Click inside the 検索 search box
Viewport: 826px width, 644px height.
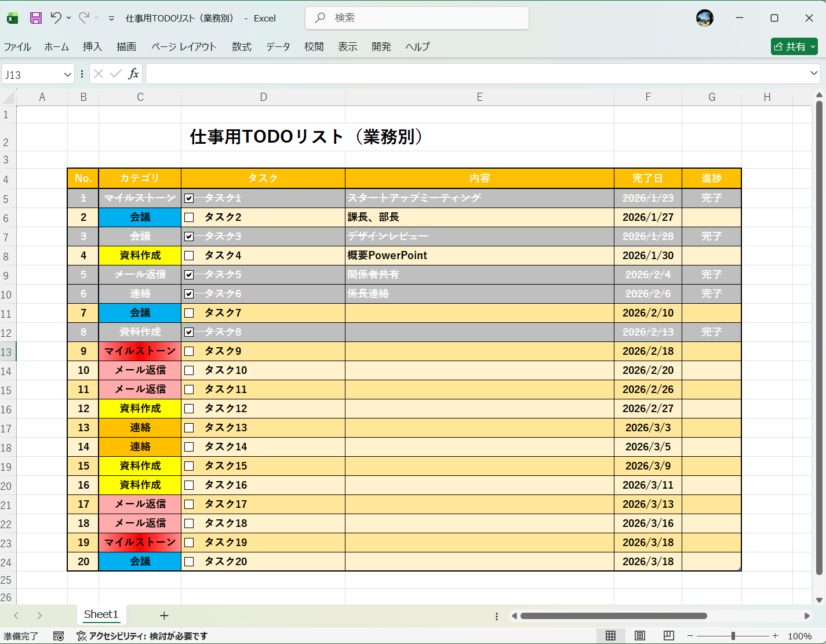click(417, 18)
